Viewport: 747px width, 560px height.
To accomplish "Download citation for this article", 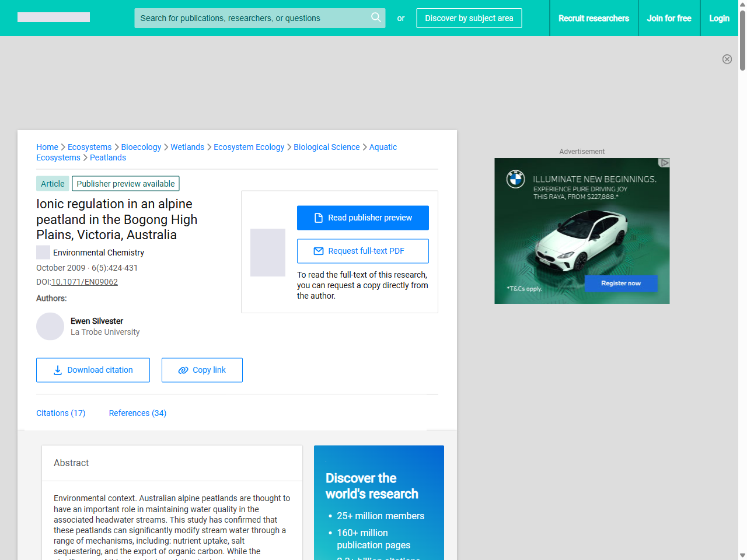I will click(93, 370).
